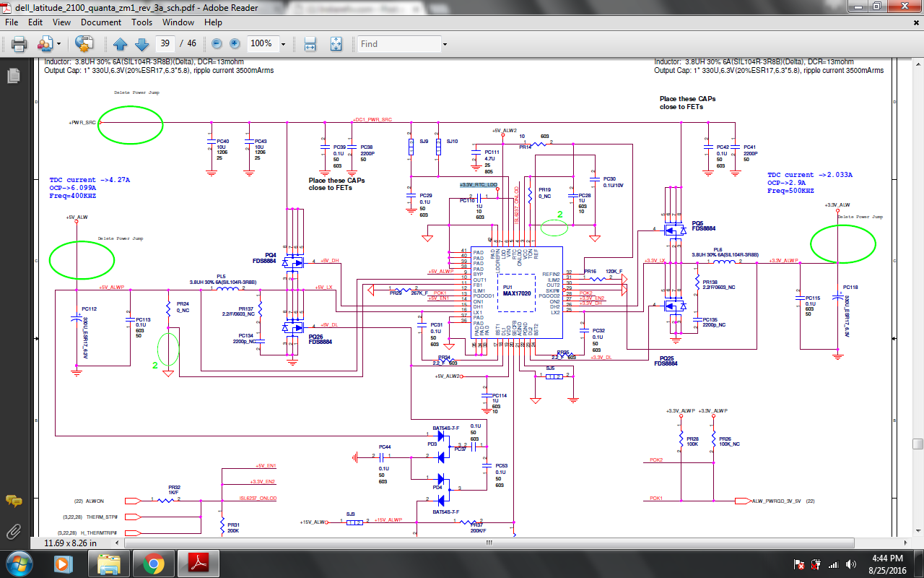924x578 pixels.
Task: Click the total page count '/ 46'
Action: click(188, 44)
